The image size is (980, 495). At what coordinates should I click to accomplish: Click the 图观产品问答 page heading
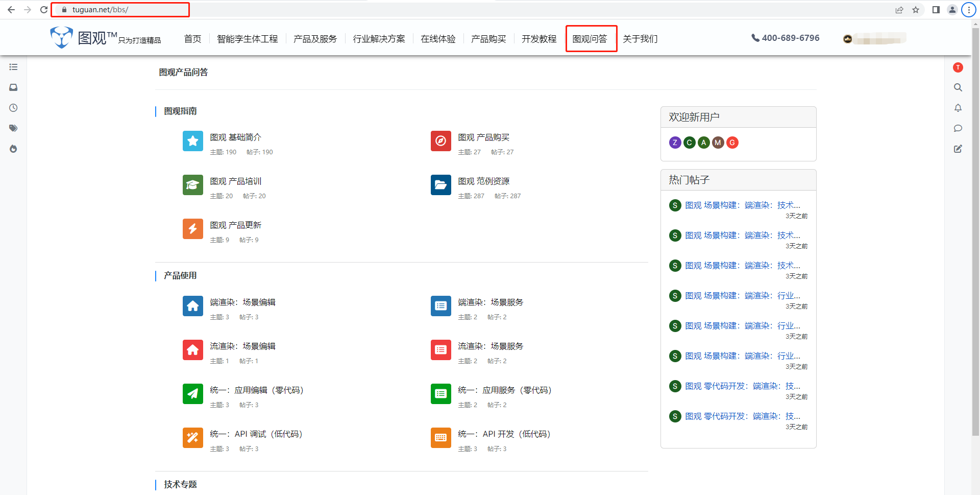[x=183, y=73]
